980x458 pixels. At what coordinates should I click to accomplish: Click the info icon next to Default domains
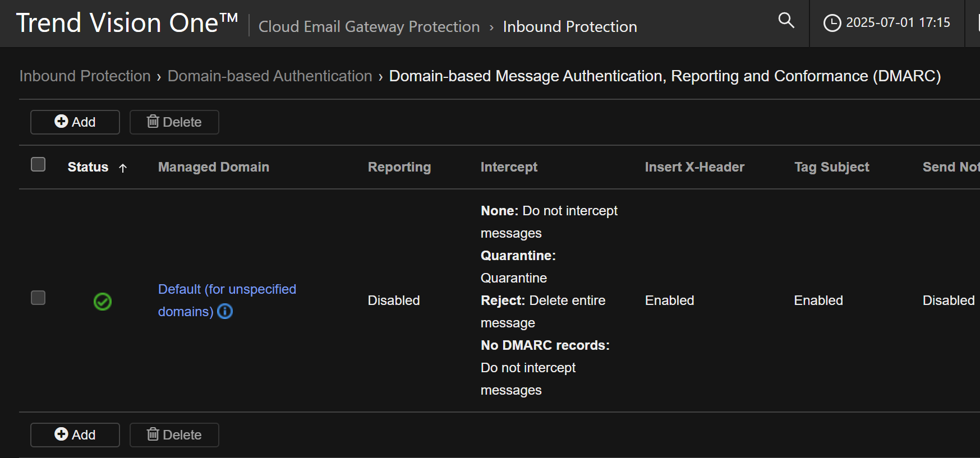tap(225, 311)
